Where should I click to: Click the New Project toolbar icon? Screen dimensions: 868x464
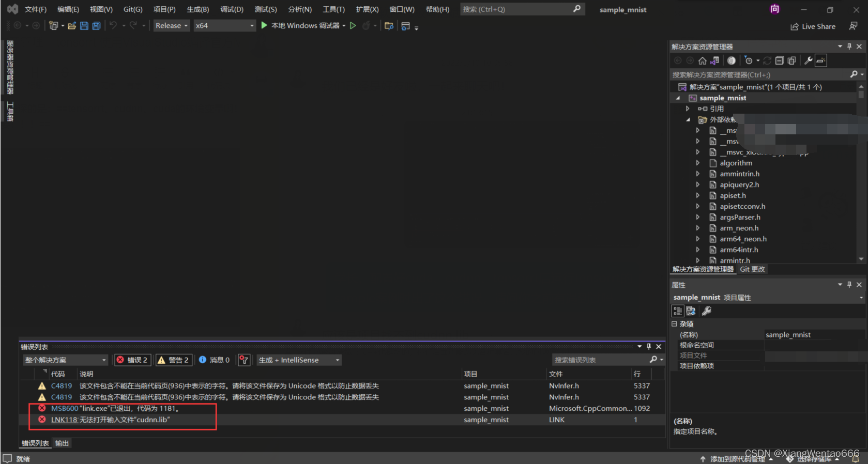coord(53,25)
